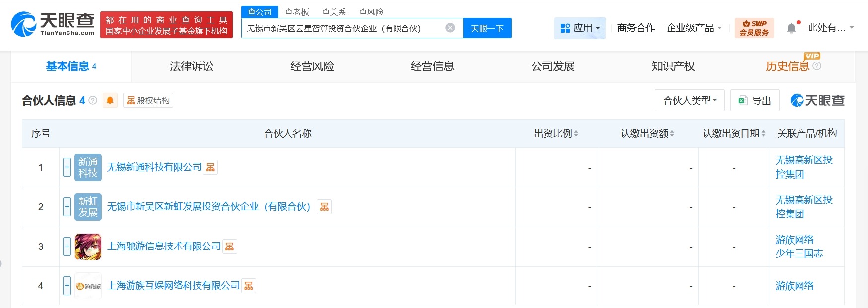Clear the search box using the X icon
868x308 pixels.
(450, 28)
